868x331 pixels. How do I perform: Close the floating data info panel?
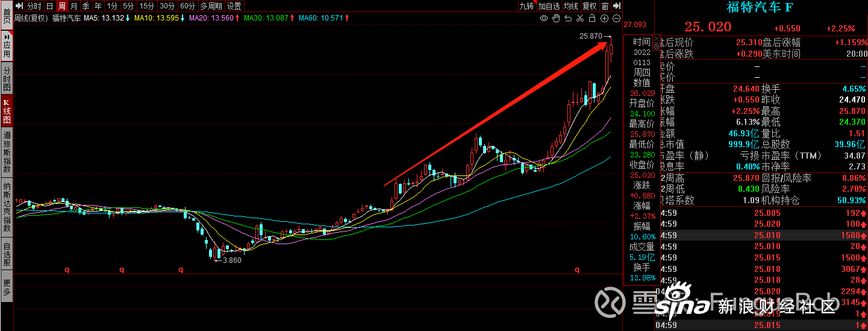pyautogui.click(x=656, y=39)
